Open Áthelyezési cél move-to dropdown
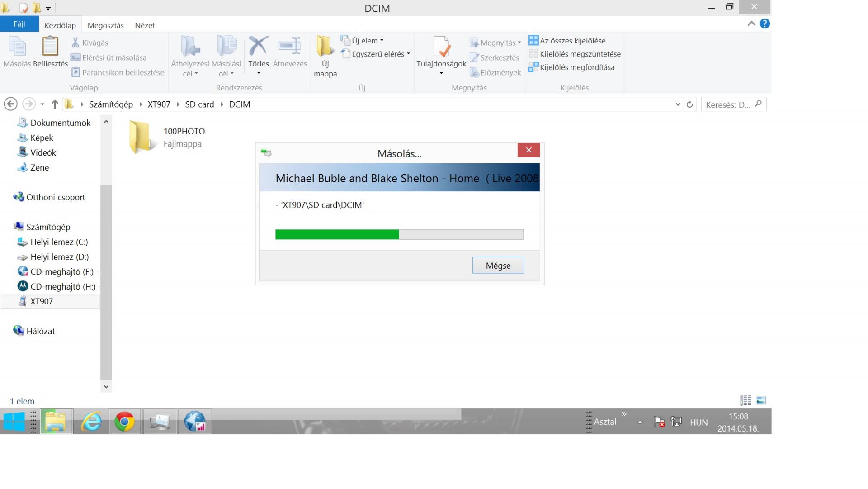The width and height of the screenshot is (868, 489). tap(190, 57)
